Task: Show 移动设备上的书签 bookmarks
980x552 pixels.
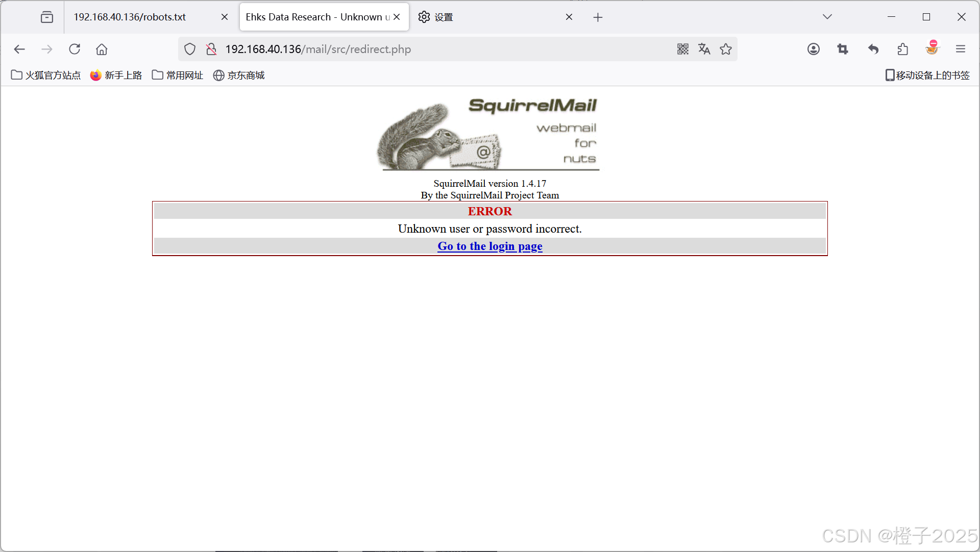Action: click(x=926, y=75)
